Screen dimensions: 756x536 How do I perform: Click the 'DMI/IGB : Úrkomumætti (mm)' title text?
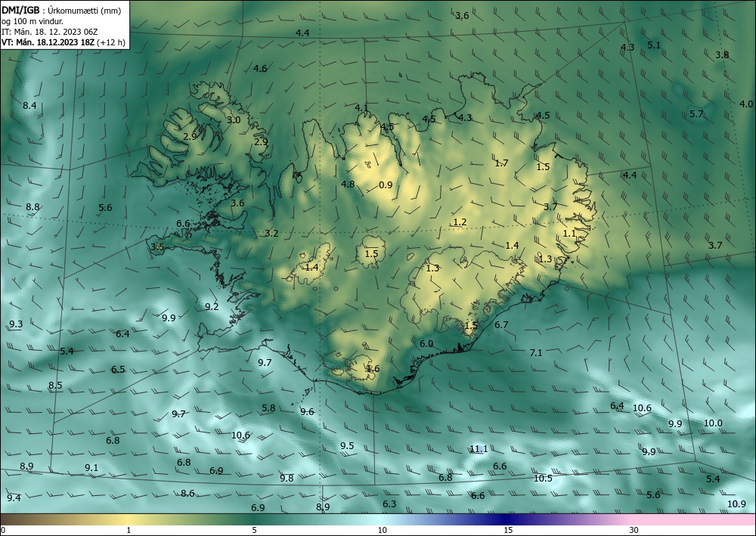(61, 10)
